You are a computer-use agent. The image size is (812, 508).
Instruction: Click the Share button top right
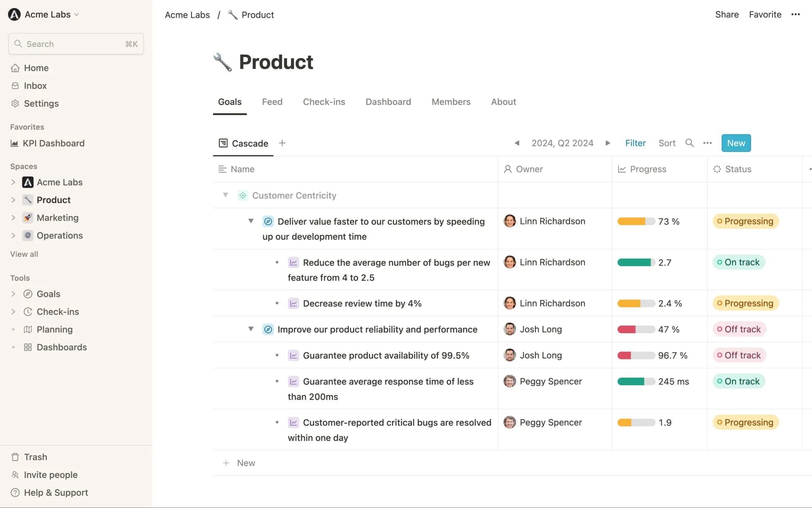pos(727,14)
